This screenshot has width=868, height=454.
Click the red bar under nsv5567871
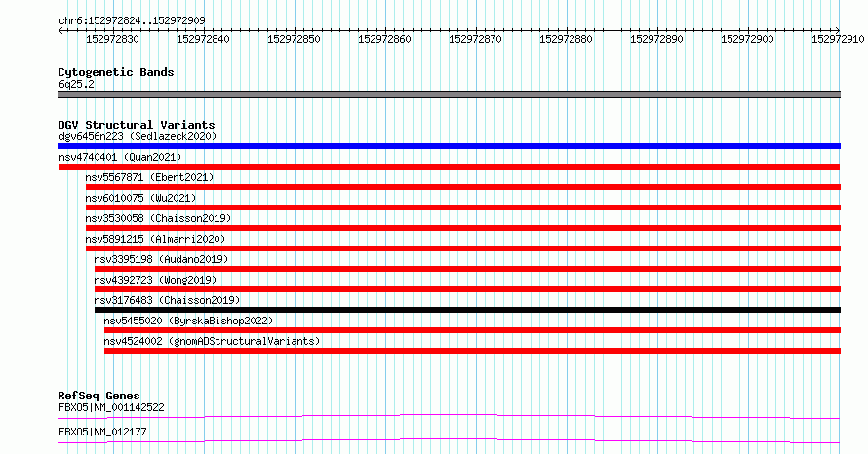click(x=463, y=187)
